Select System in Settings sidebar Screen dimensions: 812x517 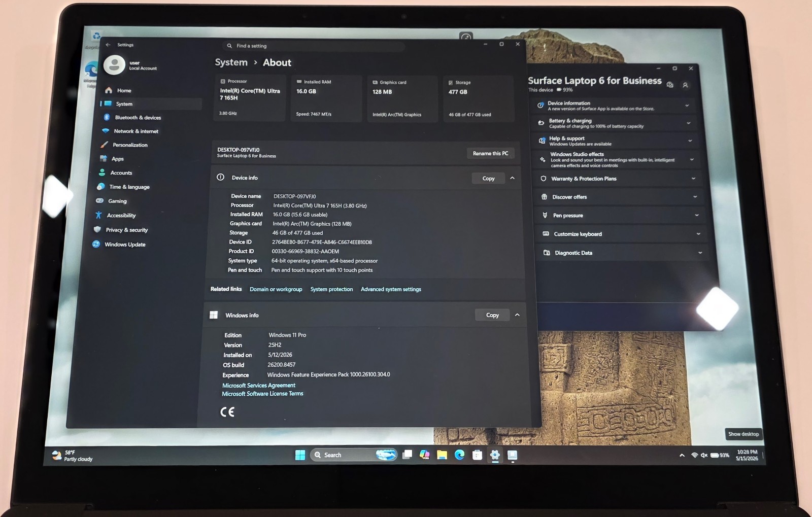pyautogui.click(x=151, y=104)
